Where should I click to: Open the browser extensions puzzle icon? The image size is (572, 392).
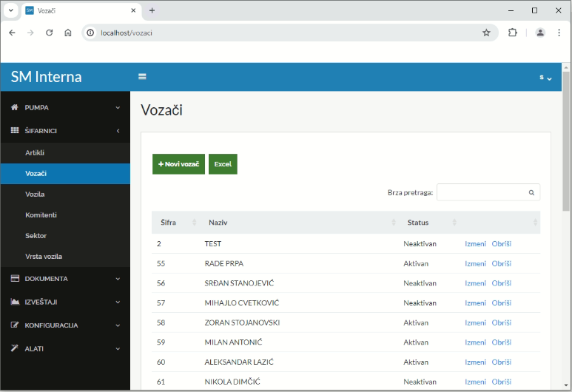pos(512,33)
